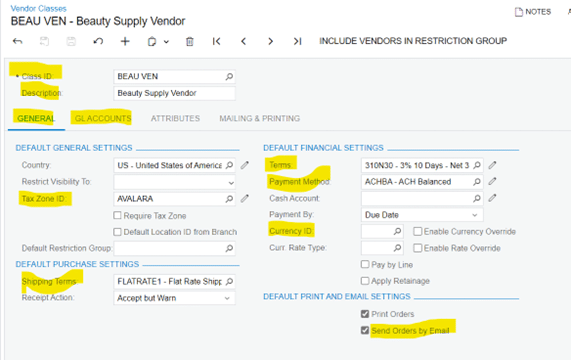Open Country lookup magnifier
This screenshot has height=360, width=571.
click(x=229, y=165)
